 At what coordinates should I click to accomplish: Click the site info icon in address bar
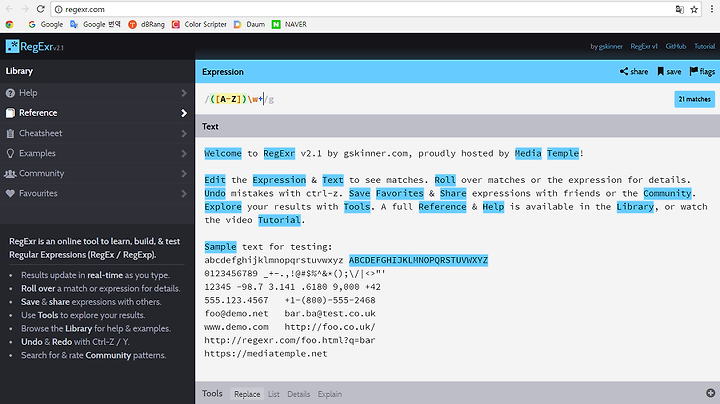(x=58, y=9)
